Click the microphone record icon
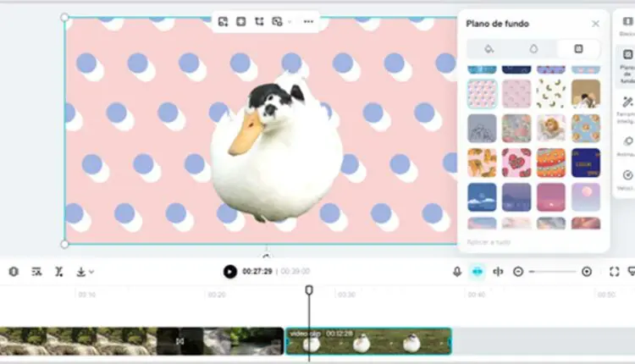The height and width of the screenshot is (364, 635). pos(457,272)
